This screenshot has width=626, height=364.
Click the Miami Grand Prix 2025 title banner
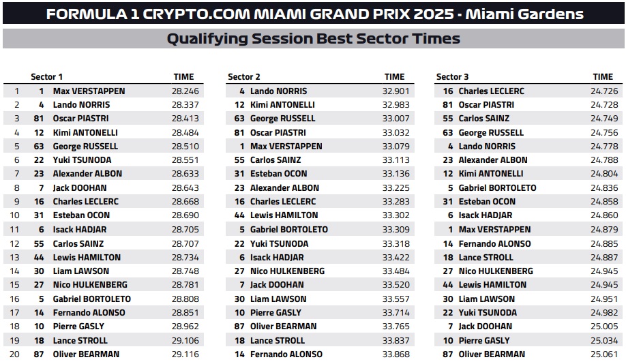click(x=314, y=14)
